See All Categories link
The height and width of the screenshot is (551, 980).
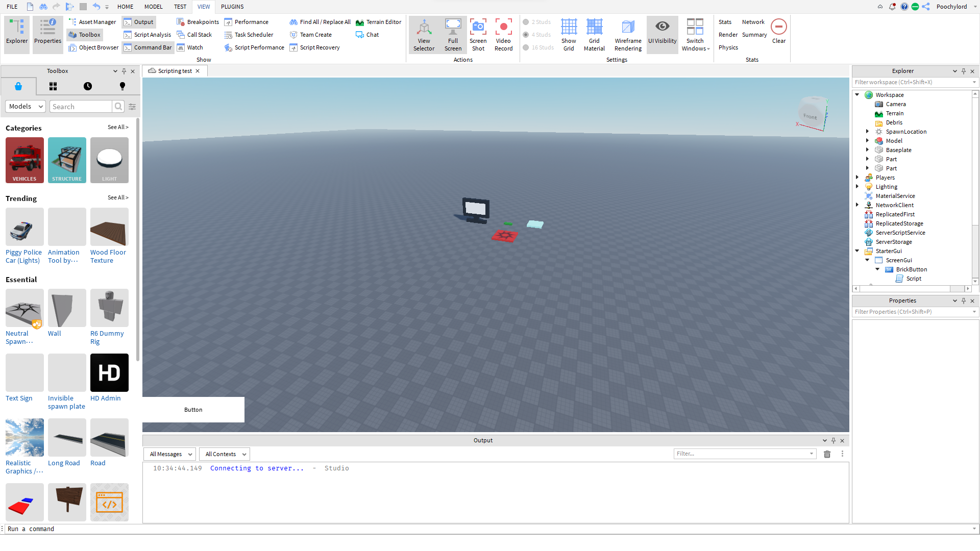(118, 127)
